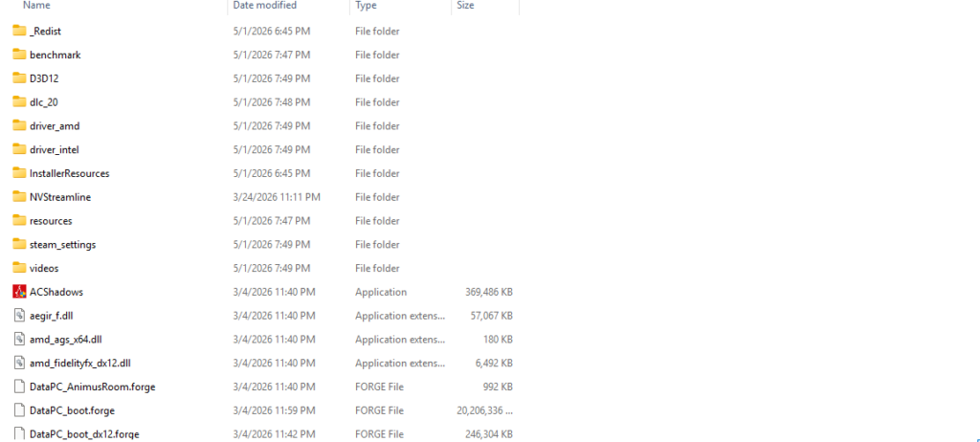Select the dlc_20 folder icon
The height and width of the screenshot is (442, 980).
(19, 102)
